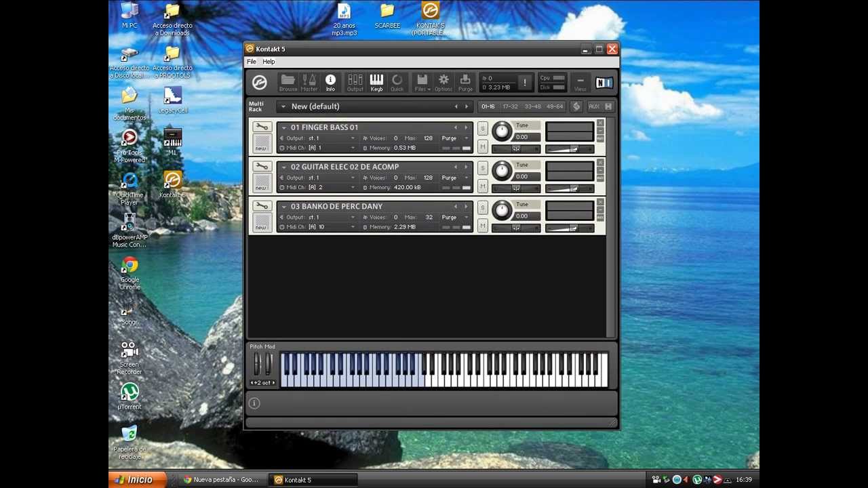This screenshot has width=868, height=488.
Task: Click the '+2 oct' keyboard octave shift
Action: [263, 383]
